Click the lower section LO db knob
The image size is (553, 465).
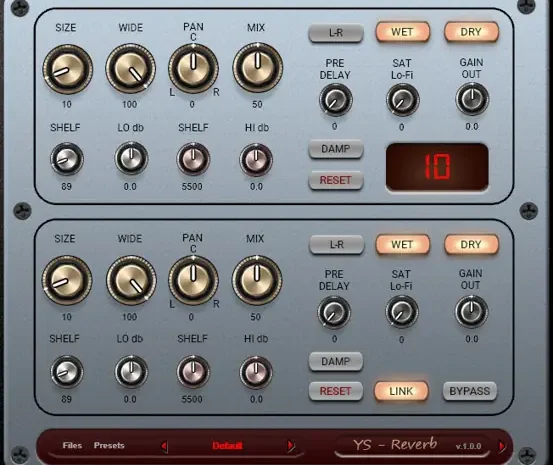(x=131, y=371)
